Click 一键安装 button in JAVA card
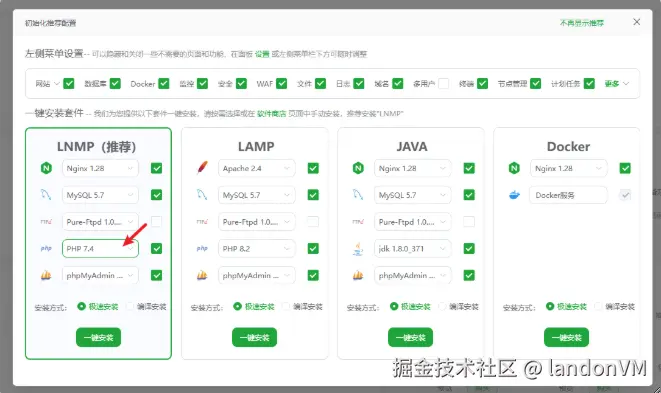The height and width of the screenshot is (393, 661). 410,337
